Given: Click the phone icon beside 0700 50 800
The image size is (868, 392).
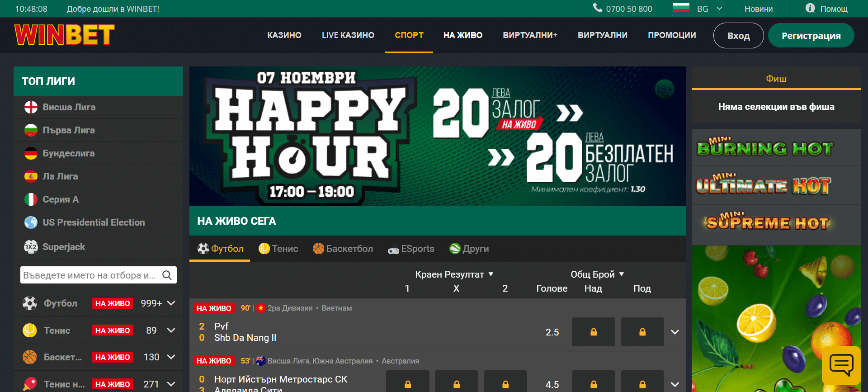Looking at the screenshot, I should [x=597, y=8].
